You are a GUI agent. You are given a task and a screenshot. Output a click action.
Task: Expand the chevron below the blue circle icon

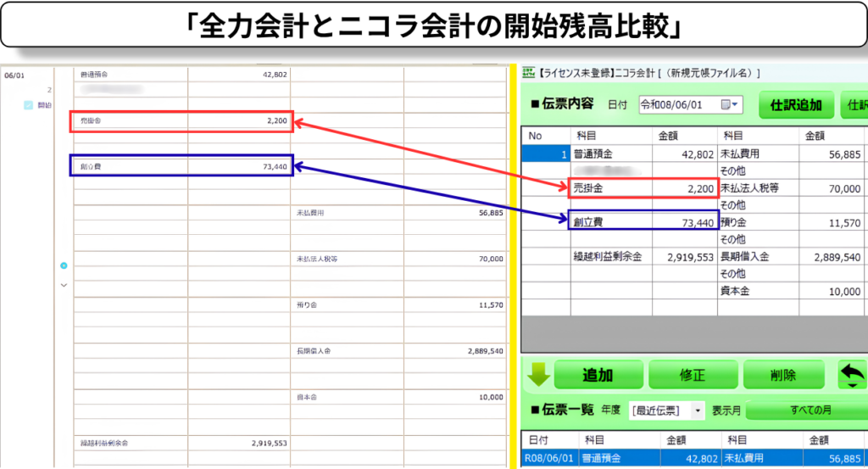[x=64, y=285]
